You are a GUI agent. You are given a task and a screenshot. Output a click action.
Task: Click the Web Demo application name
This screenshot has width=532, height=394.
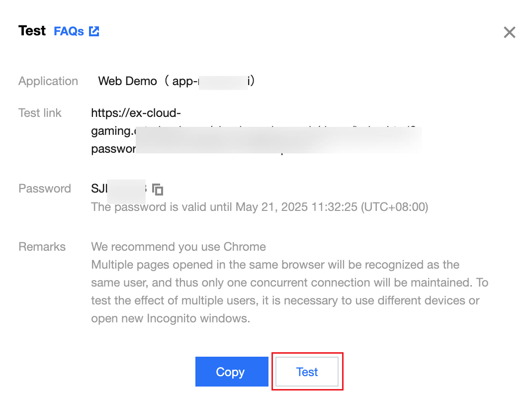128,81
